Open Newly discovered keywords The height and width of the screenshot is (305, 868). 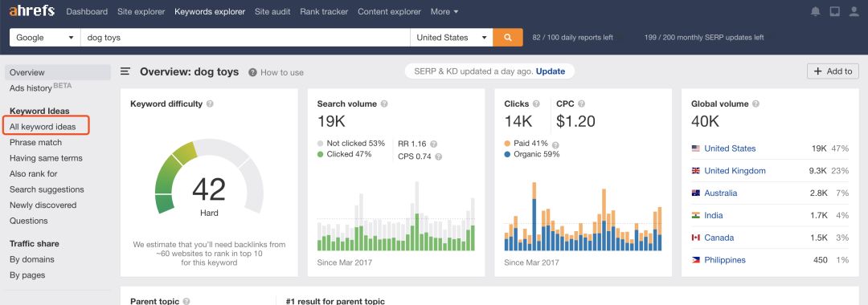point(43,205)
